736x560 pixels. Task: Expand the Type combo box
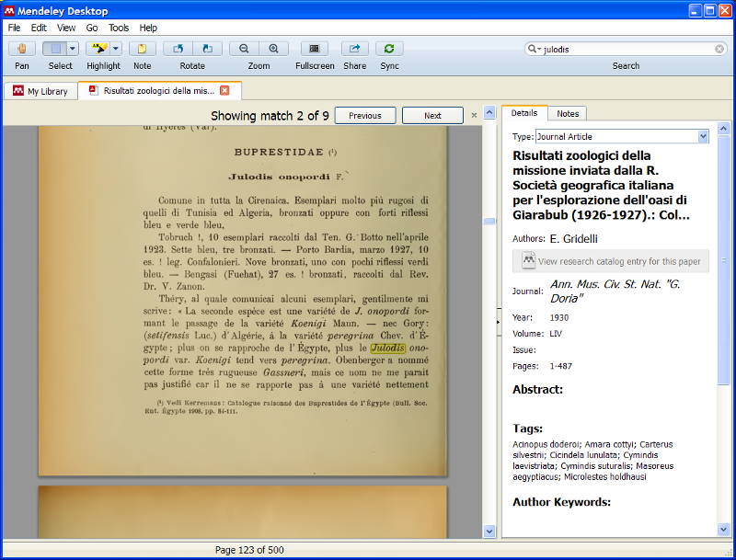[x=703, y=136]
